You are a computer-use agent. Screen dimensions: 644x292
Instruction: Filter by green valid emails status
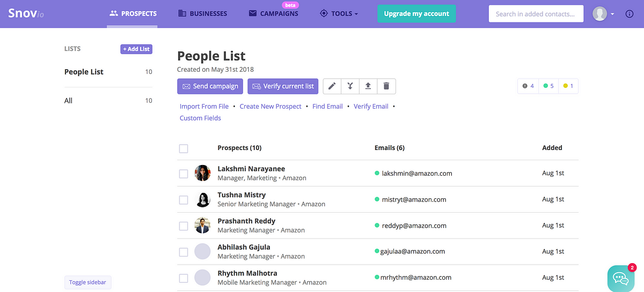(x=548, y=86)
